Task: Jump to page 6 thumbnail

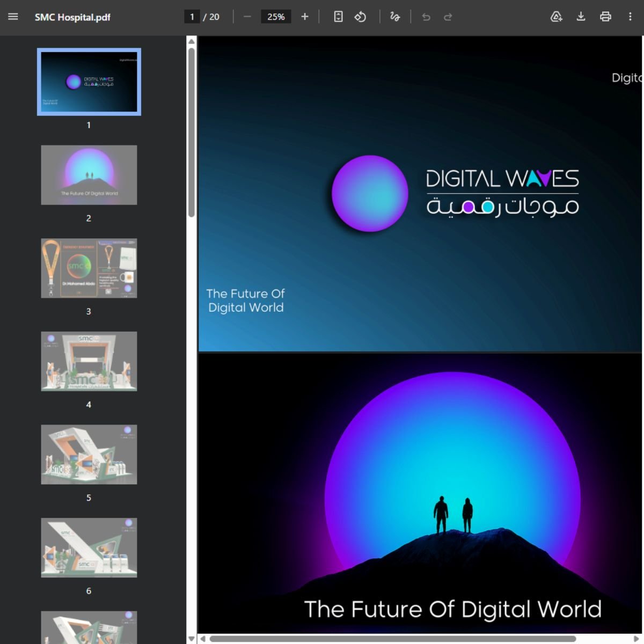Action: pyautogui.click(x=89, y=547)
